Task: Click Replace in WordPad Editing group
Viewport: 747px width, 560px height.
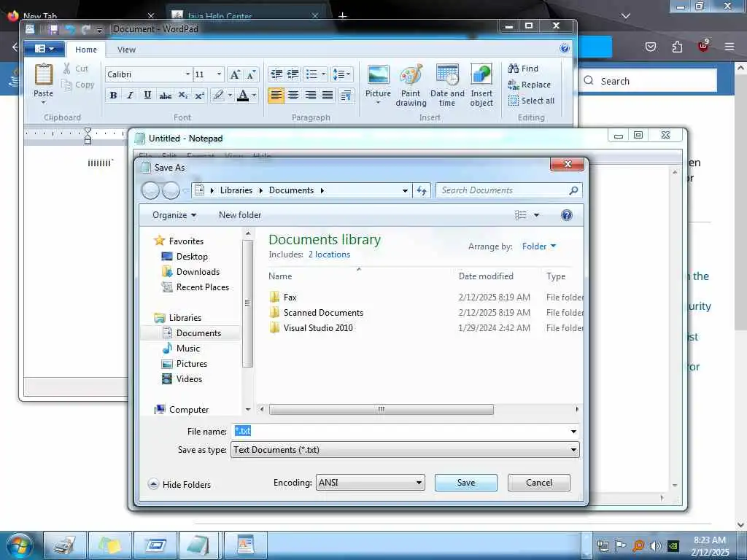Action: point(530,85)
